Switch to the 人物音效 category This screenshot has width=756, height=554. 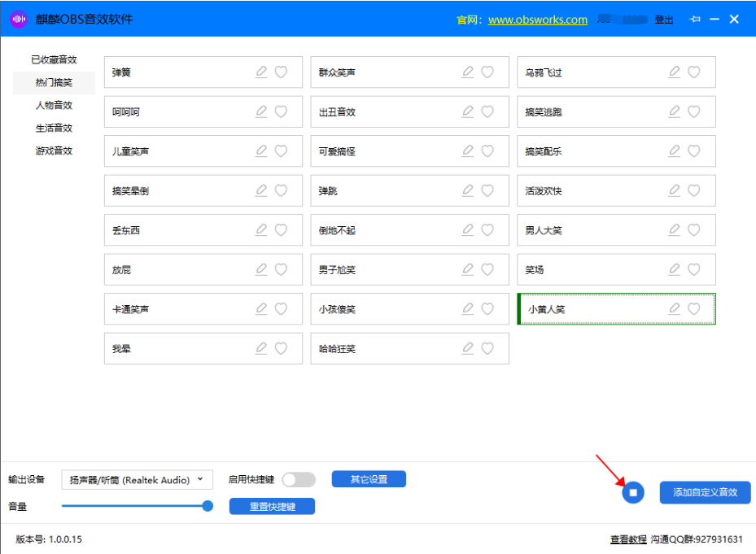pos(54,105)
